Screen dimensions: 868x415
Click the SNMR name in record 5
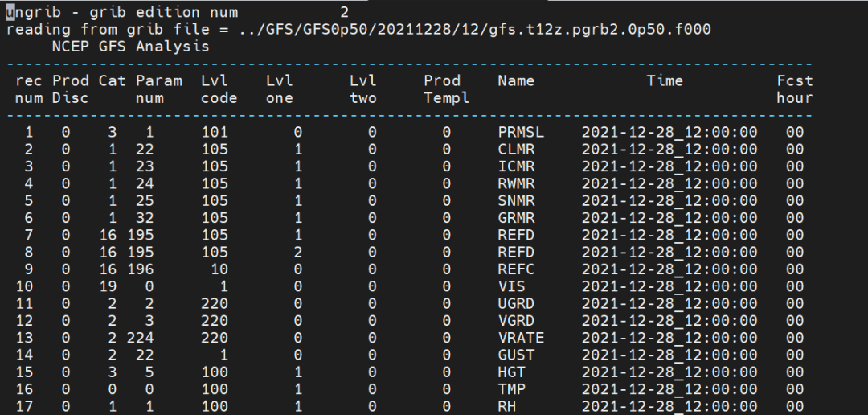pyautogui.click(x=516, y=200)
